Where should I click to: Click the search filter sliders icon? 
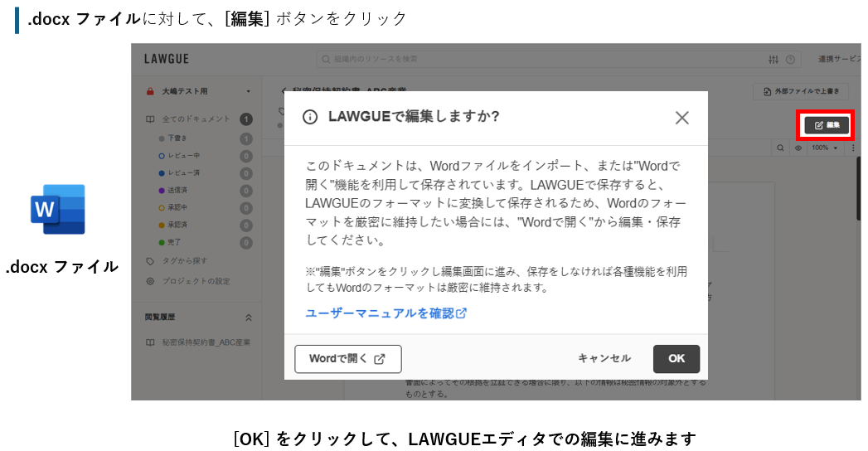[x=773, y=60]
